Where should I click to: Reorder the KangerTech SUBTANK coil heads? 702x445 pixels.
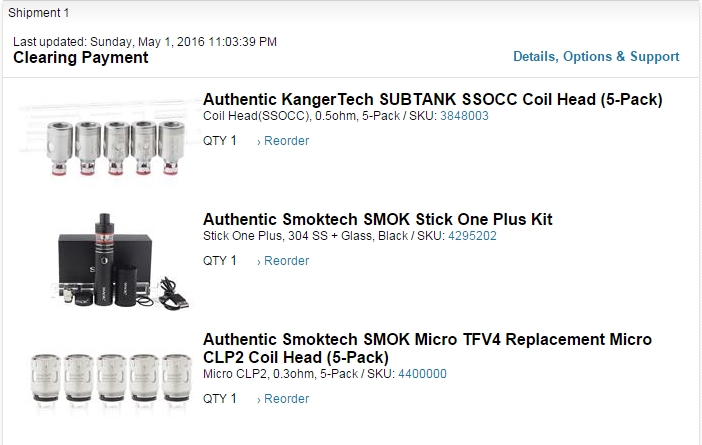[286, 141]
